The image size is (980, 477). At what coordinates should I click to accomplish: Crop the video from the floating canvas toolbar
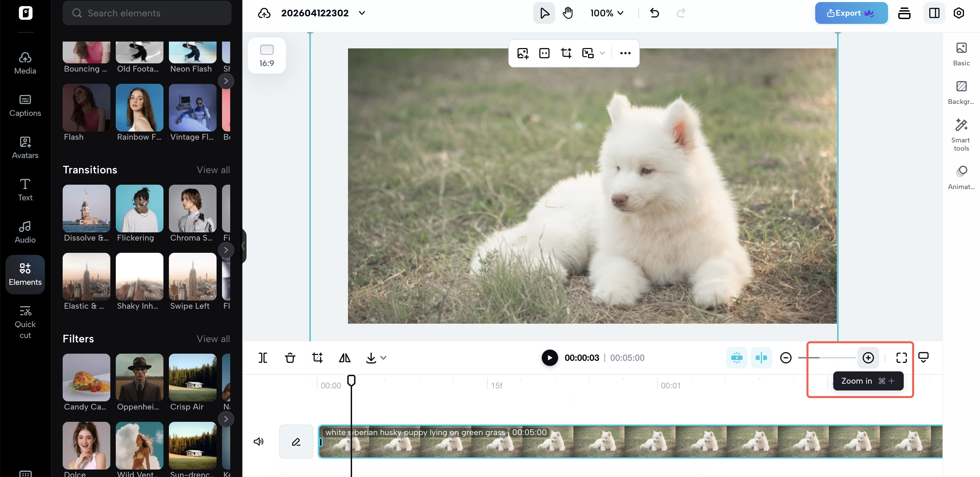566,53
